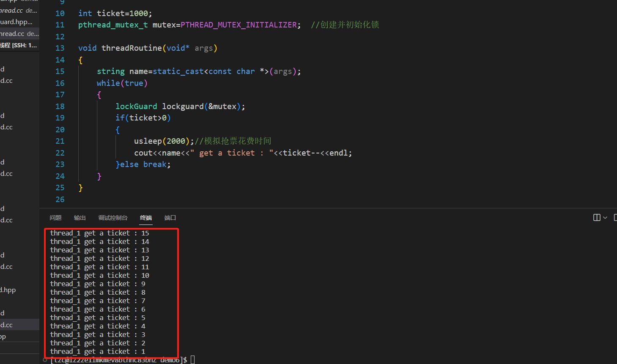The image size is (617, 364).
Task: Click the macro "PTHREAD_MUTEX_INITIALIZER"
Action: (x=239, y=25)
